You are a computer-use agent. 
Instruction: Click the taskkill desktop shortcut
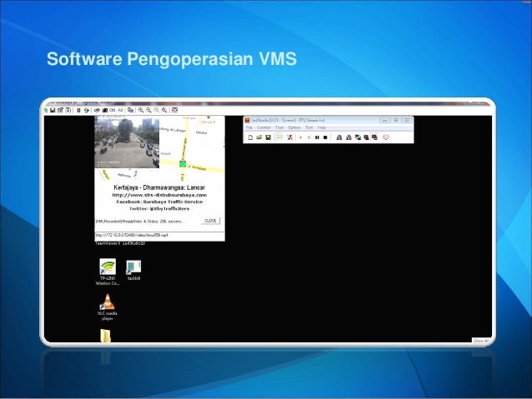pyautogui.click(x=133, y=270)
